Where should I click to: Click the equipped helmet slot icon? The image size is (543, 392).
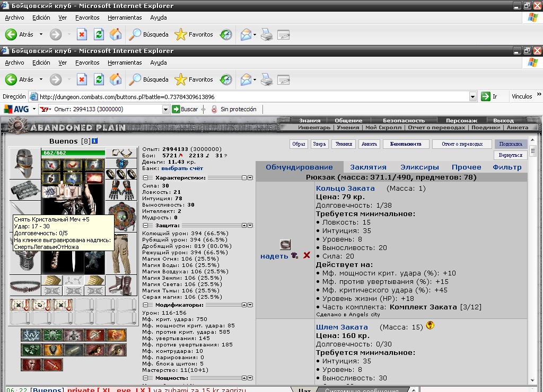pos(24,163)
